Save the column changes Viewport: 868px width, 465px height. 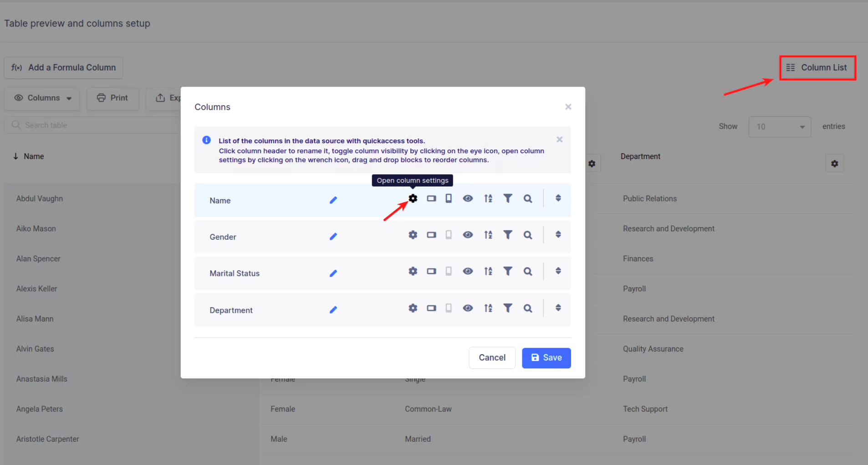546,358
